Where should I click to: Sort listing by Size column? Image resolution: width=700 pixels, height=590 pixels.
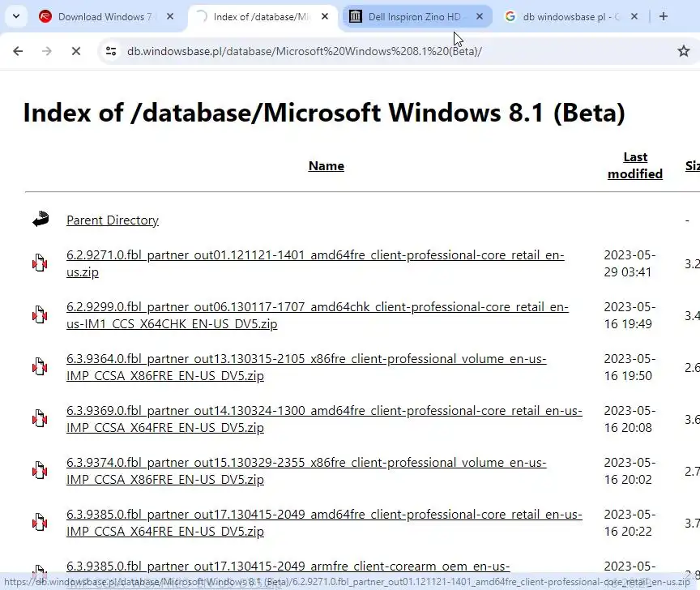coord(693,165)
